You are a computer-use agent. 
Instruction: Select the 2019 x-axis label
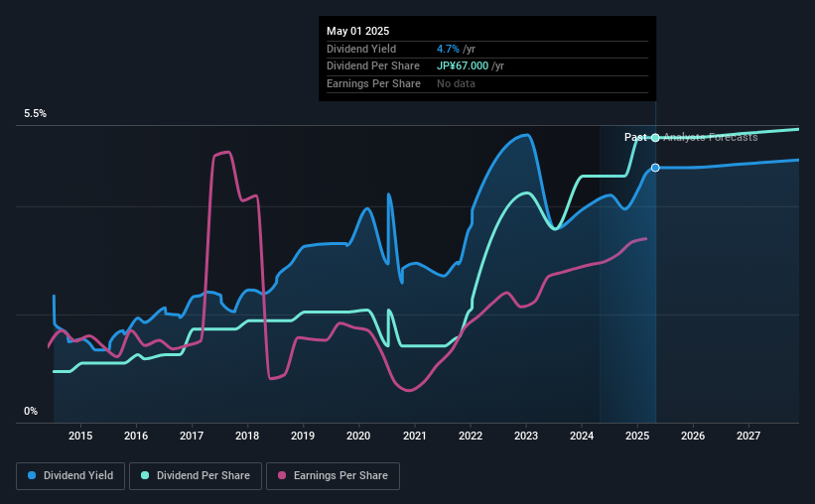(x=303, y=436)
